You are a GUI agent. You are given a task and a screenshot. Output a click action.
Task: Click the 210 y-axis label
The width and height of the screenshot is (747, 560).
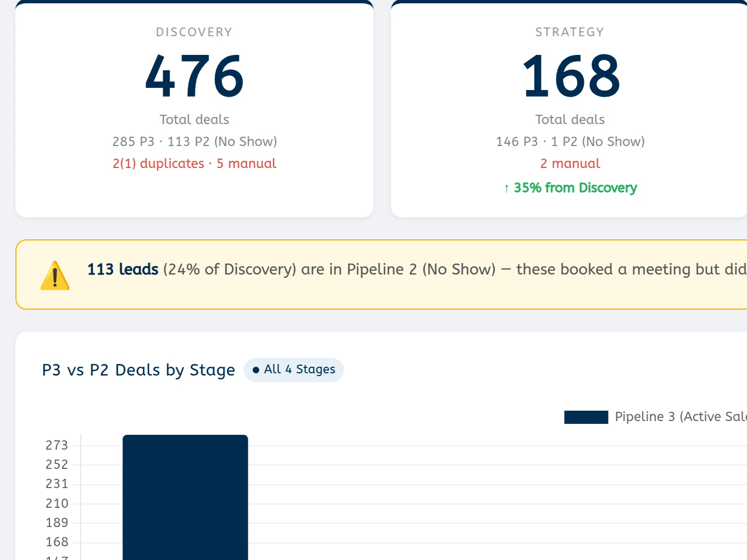[57, 503]
